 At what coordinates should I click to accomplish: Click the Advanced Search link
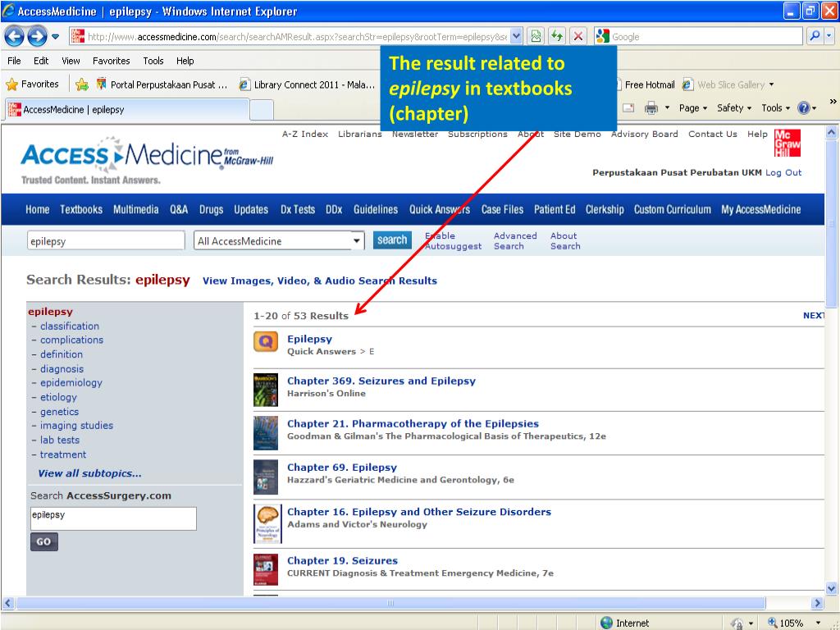515,241
